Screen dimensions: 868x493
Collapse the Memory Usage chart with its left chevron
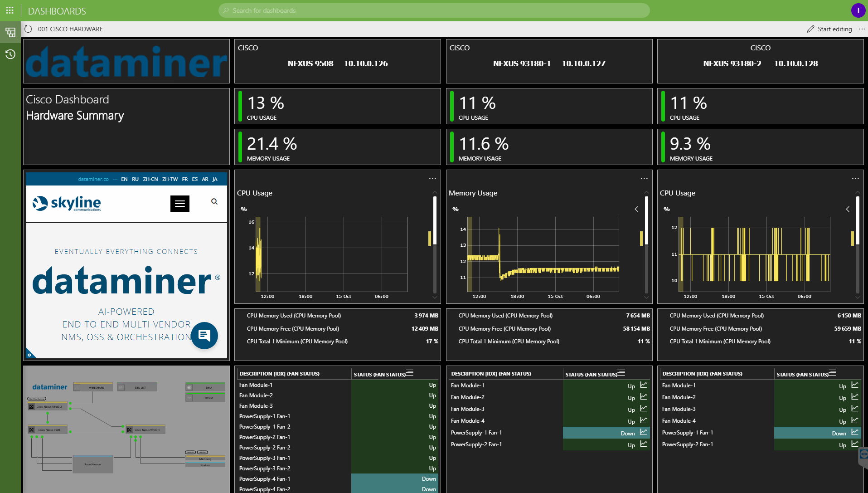[x=636, y=209]
